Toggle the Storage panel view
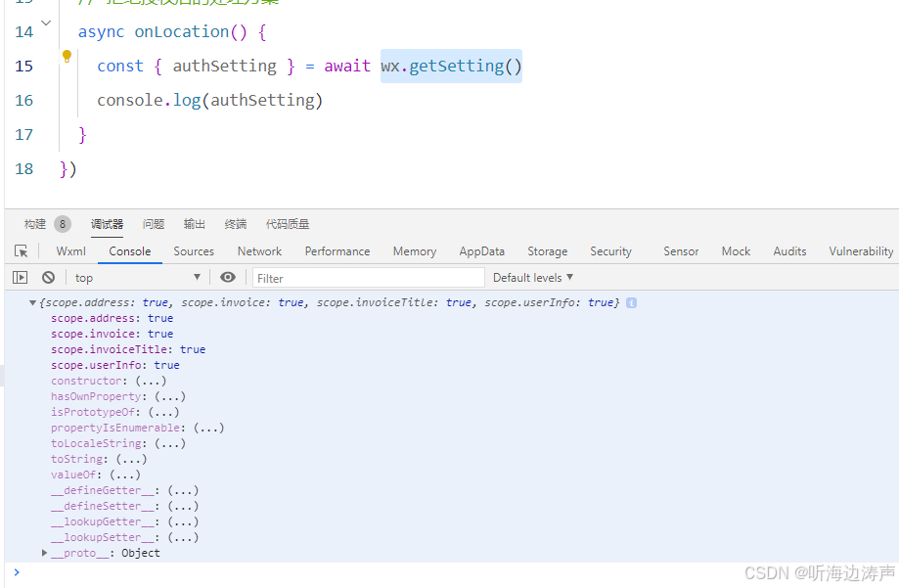The image size is (899, 588). [546, 250]
